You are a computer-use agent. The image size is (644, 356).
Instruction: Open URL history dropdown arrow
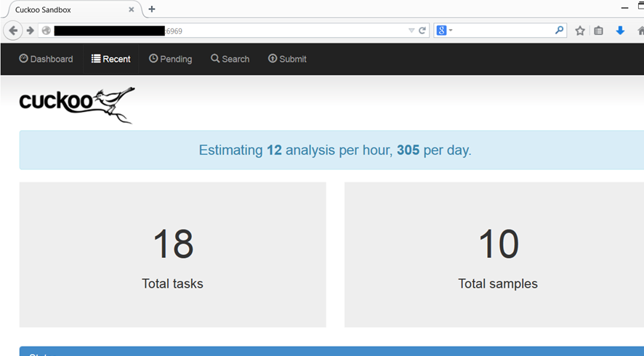tap(411, 31)
